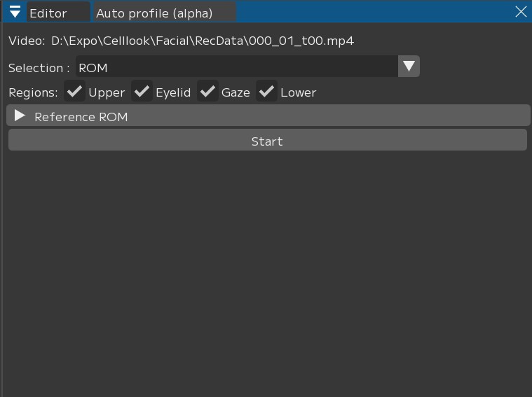532x397 pixels.
Task: Click the Gaze label text
Action: pyautogui.click(x=236, y=92)
